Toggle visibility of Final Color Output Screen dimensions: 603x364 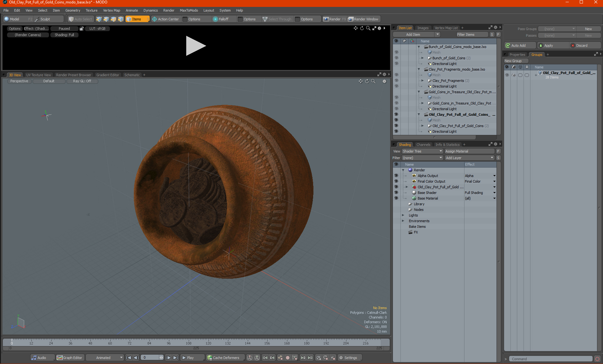point(396,181)
